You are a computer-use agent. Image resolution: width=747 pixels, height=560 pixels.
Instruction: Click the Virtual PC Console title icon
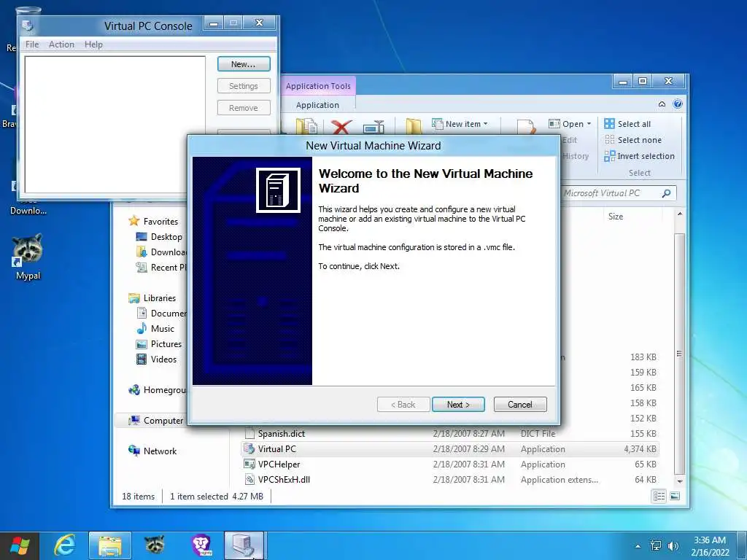coord(27,26)
